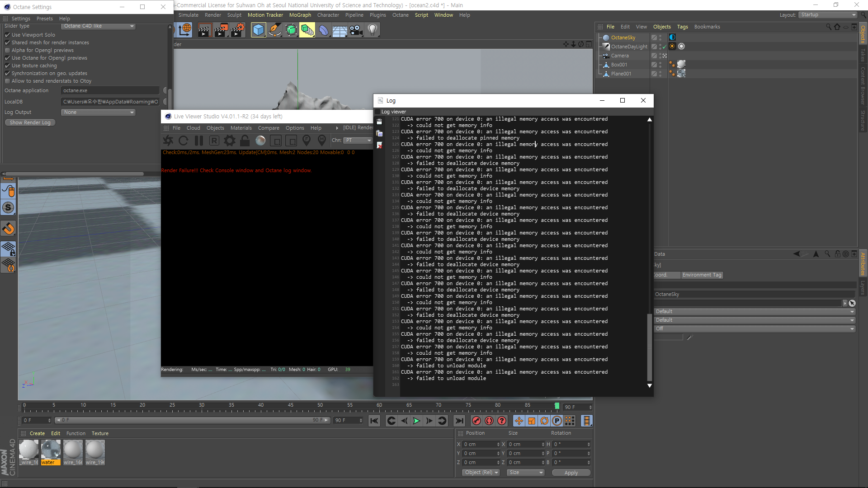868x488 pixels.
Task: Click the green current frame marker at 90
Action: point(557,406)
